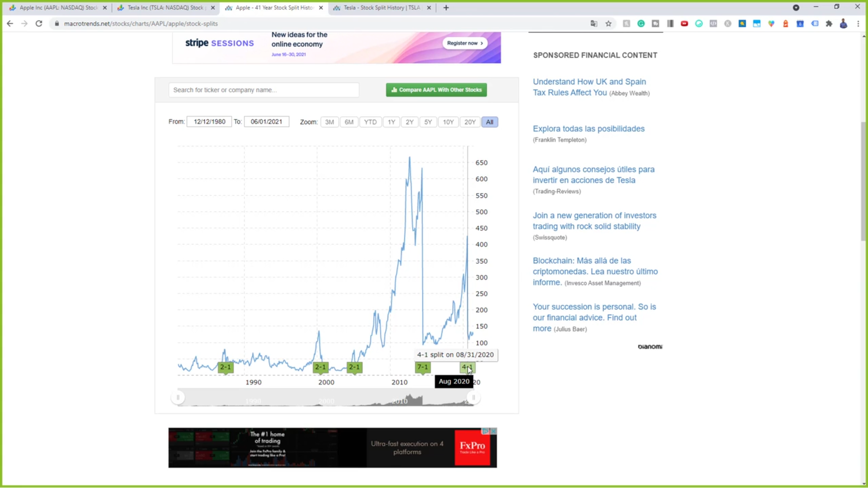
Task: Focus the ticker or company search field
Action: (264, 90)
